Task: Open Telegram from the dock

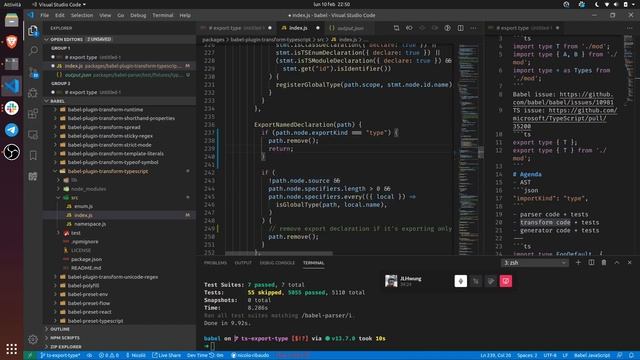Action: click(x=11, y=130)
